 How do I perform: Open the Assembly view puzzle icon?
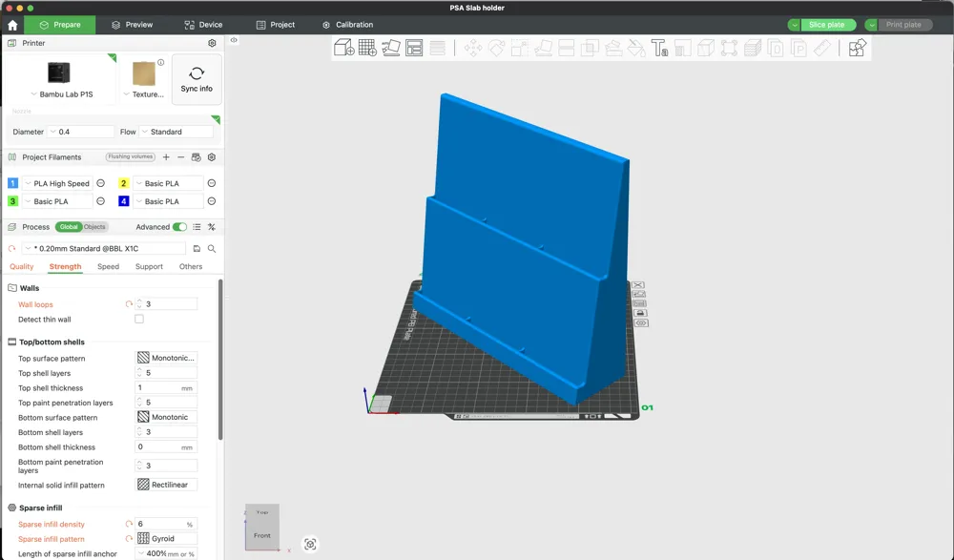858,48
